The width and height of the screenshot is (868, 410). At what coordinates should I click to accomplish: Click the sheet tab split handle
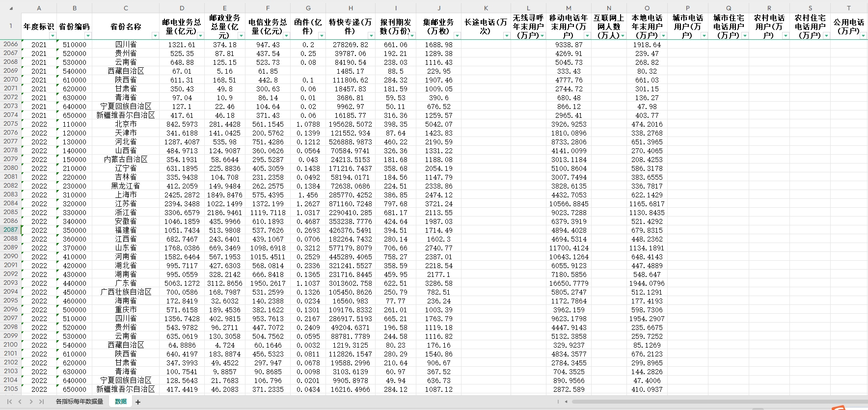[558, 402]
